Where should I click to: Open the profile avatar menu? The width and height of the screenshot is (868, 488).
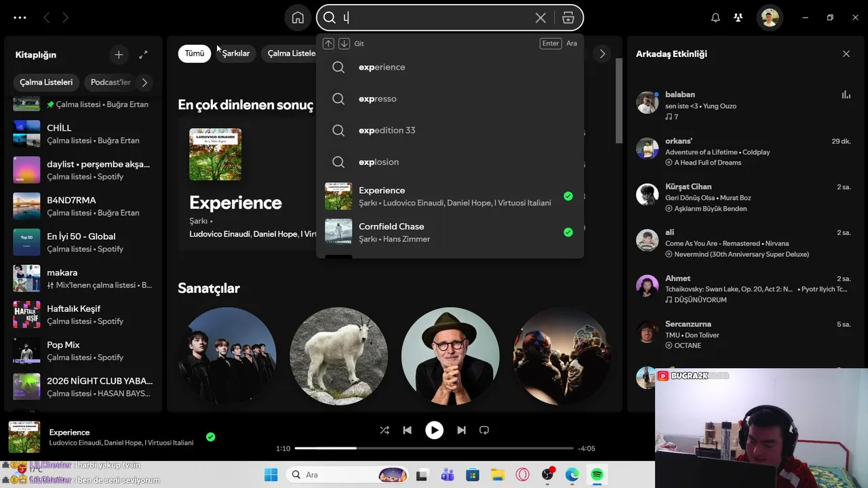(x=770, y=18)
